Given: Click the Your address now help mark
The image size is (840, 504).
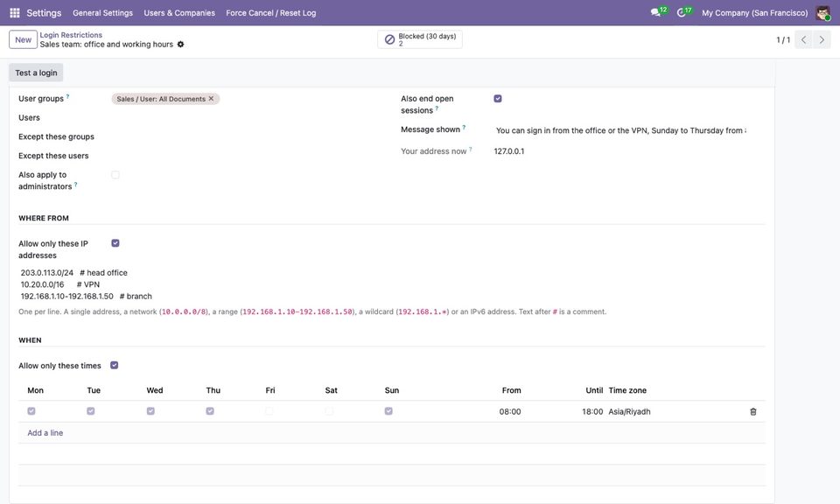Looking at the screenshot, I should point(471,150).
